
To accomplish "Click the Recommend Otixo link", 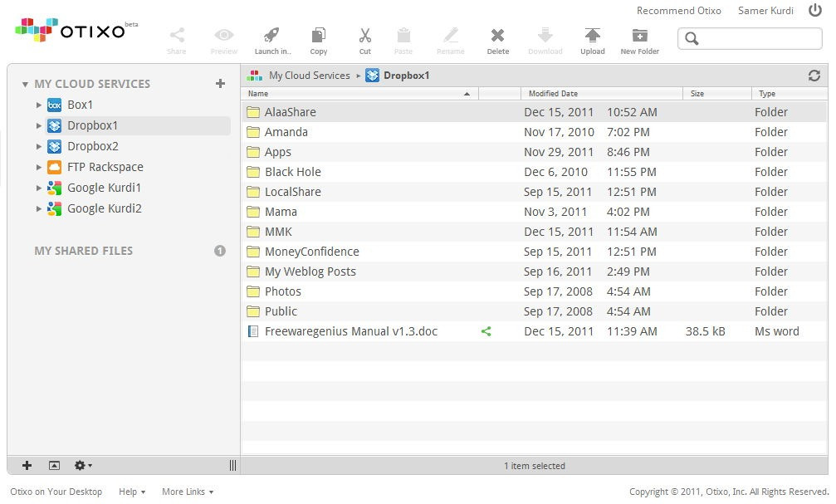I will coord(679,11).
